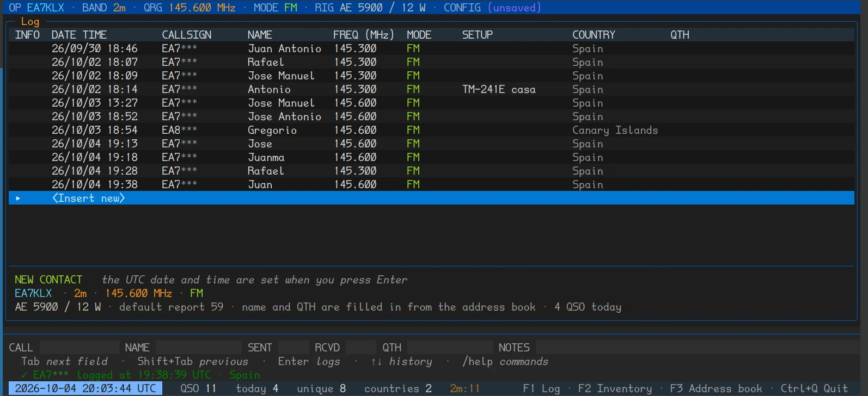Select the RCVD report field
The width and height of the screenshot is (868, 396).
coord(361,348)
